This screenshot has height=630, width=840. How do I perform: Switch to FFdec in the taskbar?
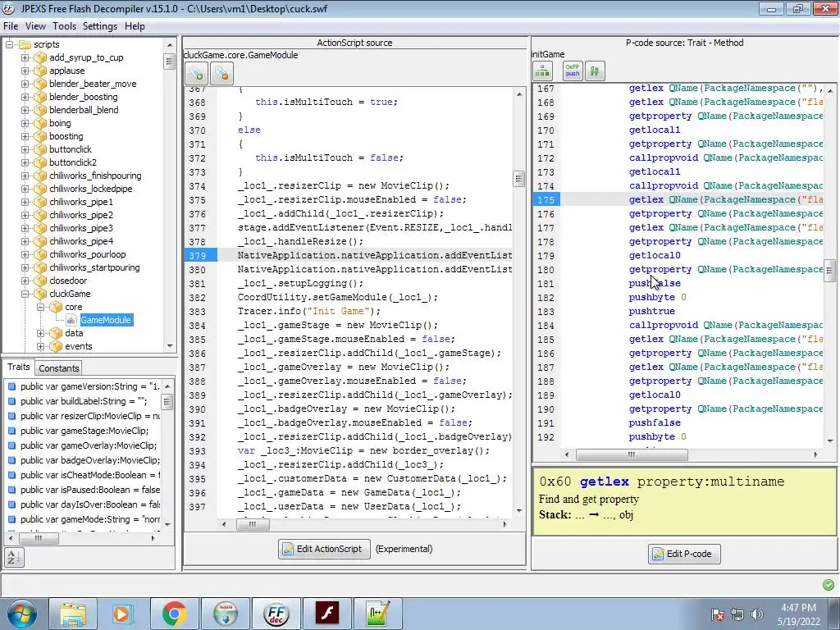tap(276, 614)
